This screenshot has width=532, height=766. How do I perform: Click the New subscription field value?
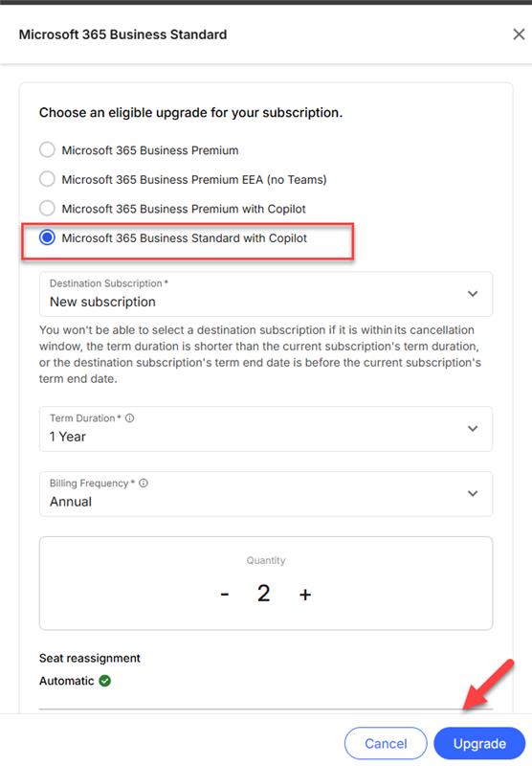102,302
